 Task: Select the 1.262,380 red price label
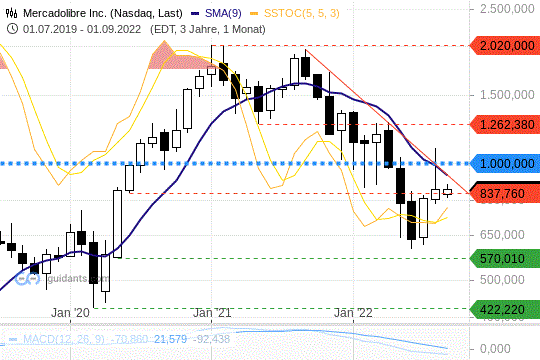[x=505, y=124]
